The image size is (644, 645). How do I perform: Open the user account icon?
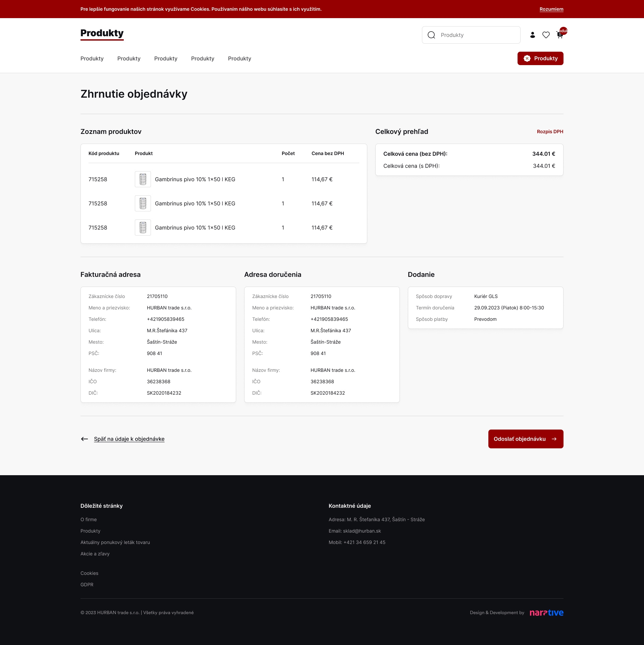532,35
